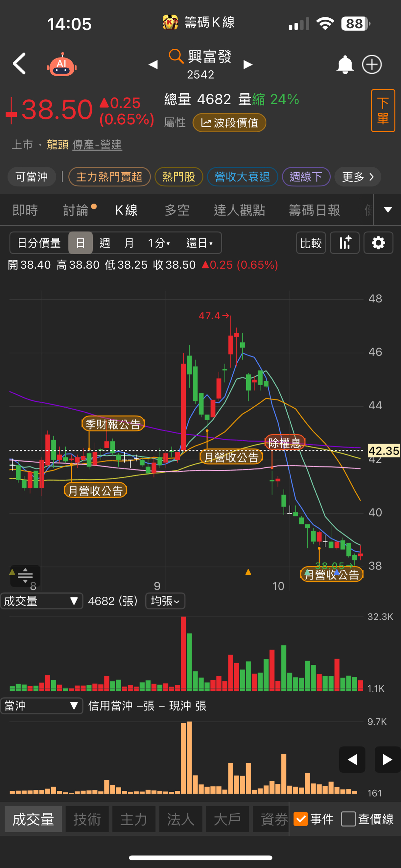401x868 pixels.
Task: Tap the 除權息 event marker
Action: click(285, 443)
